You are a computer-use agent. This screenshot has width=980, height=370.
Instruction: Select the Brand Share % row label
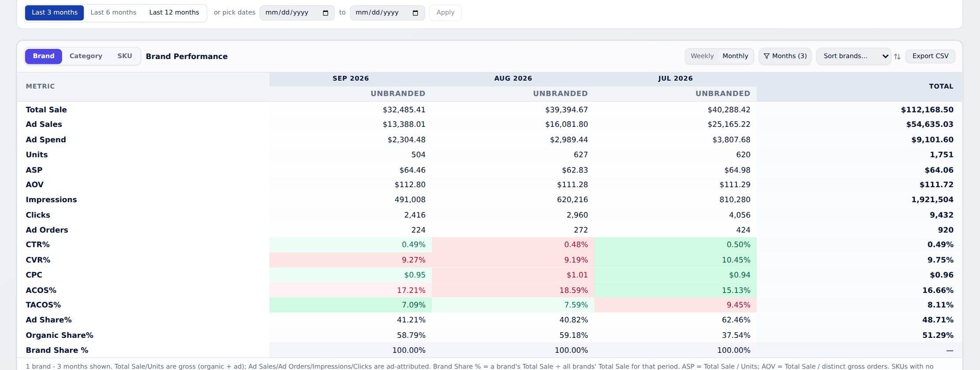pos(57,351)
